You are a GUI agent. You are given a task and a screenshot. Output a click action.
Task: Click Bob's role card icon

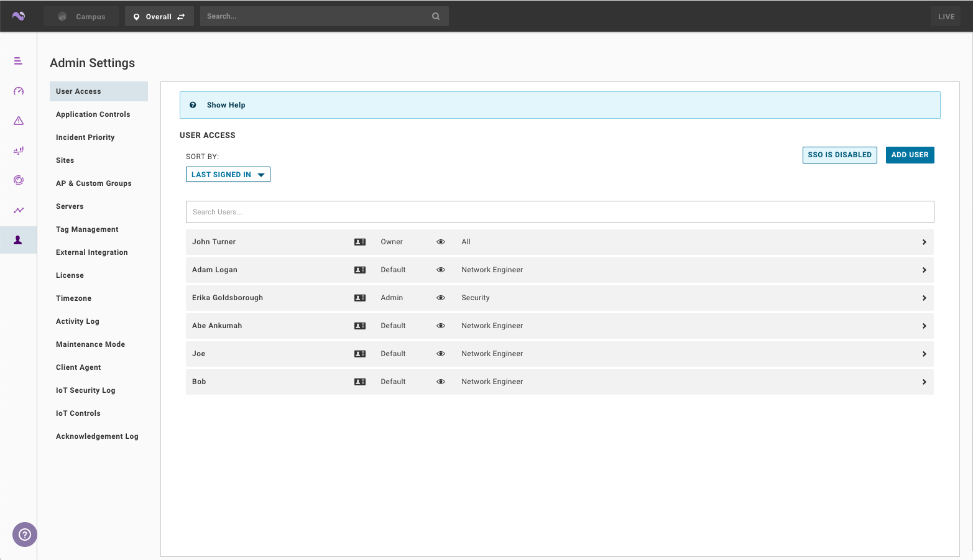360,382
